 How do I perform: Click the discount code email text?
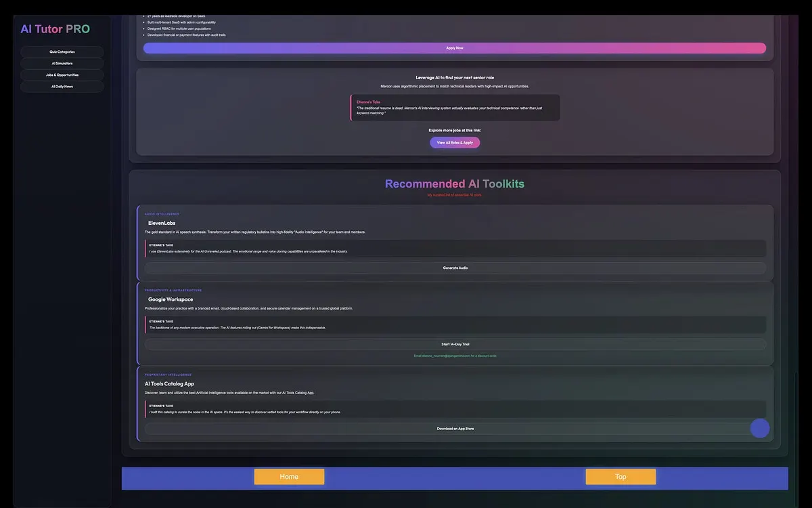pyautogui.click(x=455, y=356)
